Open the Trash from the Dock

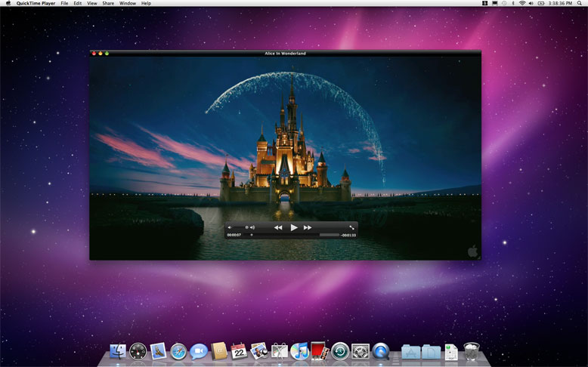click(x=472, y=351)
